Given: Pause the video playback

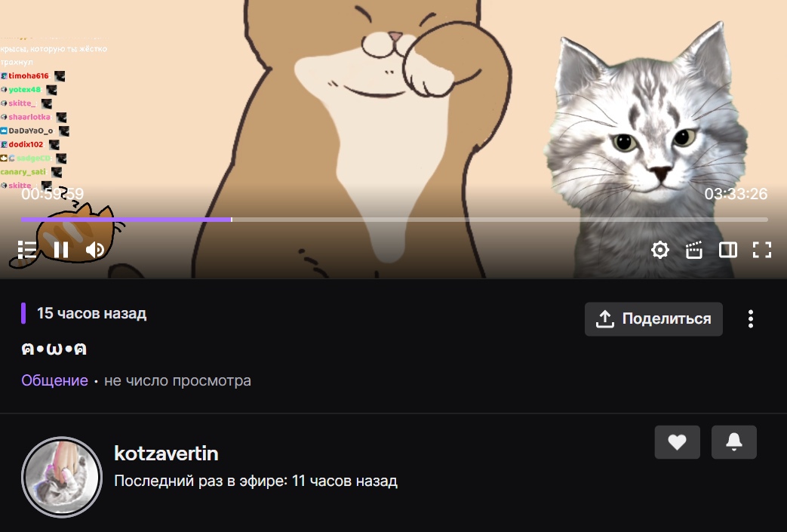Looking at the screenshot, I should [60, 250].
